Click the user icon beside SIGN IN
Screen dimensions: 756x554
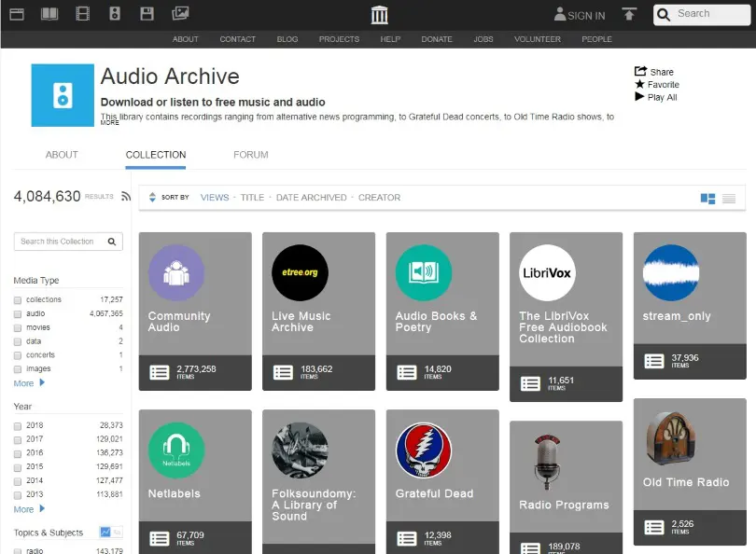[560, 14]
